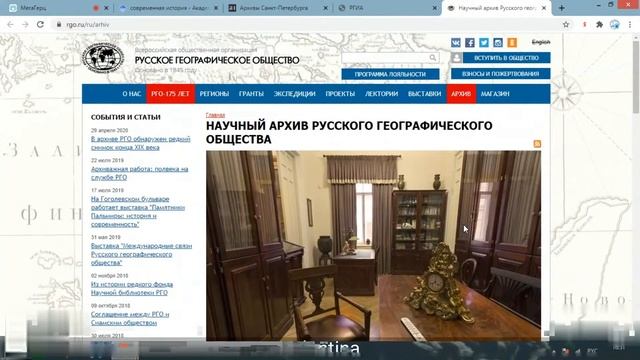Click the search magnifier icon
This screenshot has height=360, width=640.
pos(433,58)
